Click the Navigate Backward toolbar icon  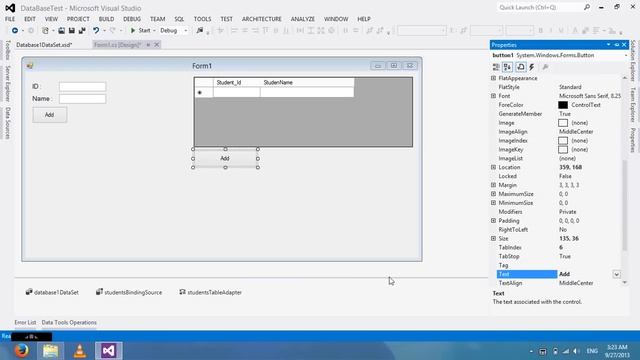coord(15,31)
